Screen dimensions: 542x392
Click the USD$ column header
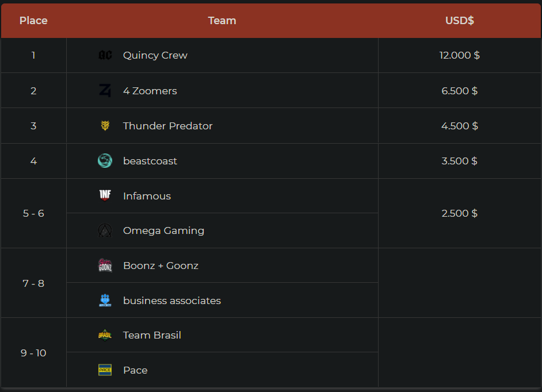459,21
